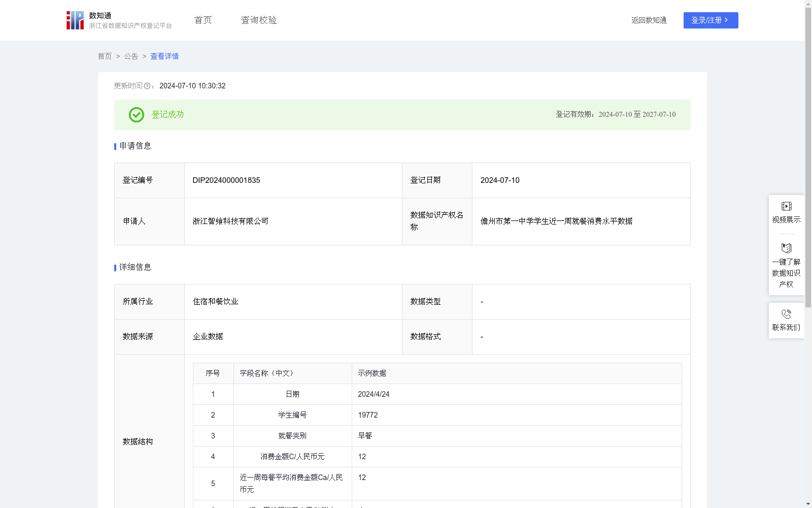
Task: Click field 近一周每餐平均消费金额Ca/人民币元
Action: [292, 484]
